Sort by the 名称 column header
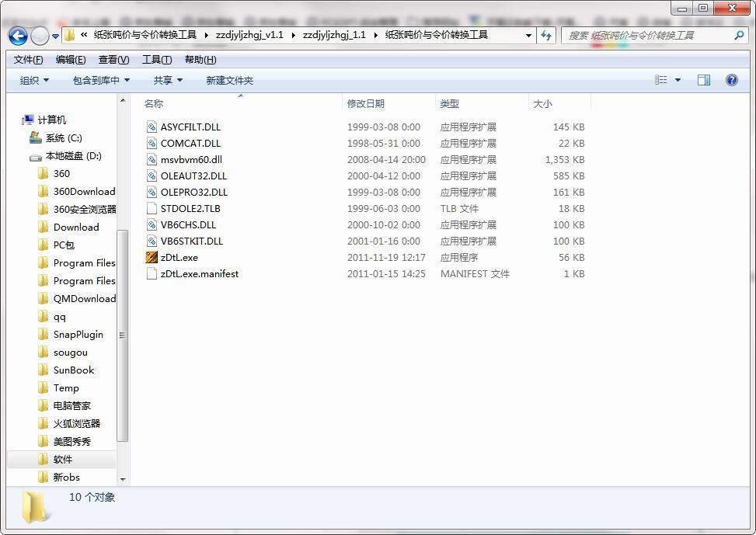This screenshot has width=756, height=535. tap(153, 103)
